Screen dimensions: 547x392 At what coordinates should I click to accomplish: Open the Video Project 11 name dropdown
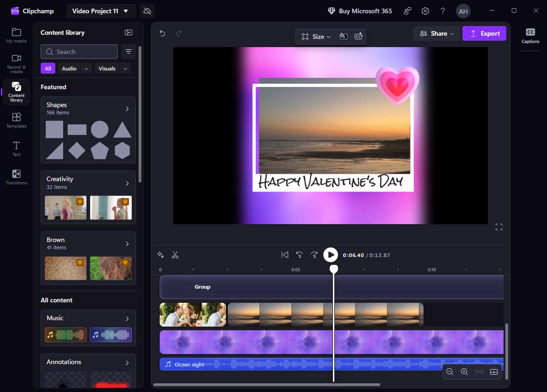click(x=101, y=11)
